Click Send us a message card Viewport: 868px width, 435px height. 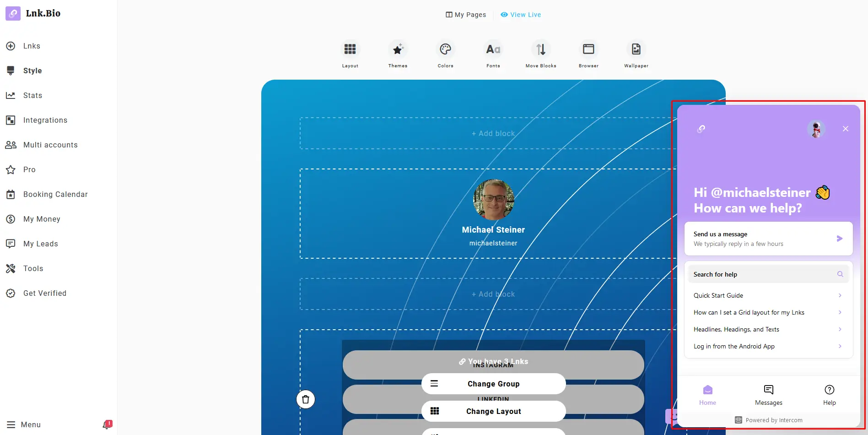coord(768,239)
